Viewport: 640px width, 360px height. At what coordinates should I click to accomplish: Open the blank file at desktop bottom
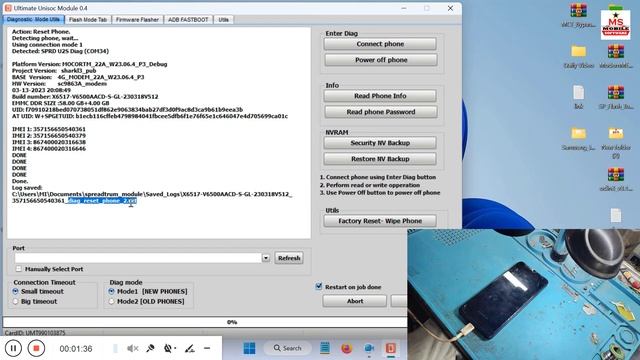tap(616, 216)
